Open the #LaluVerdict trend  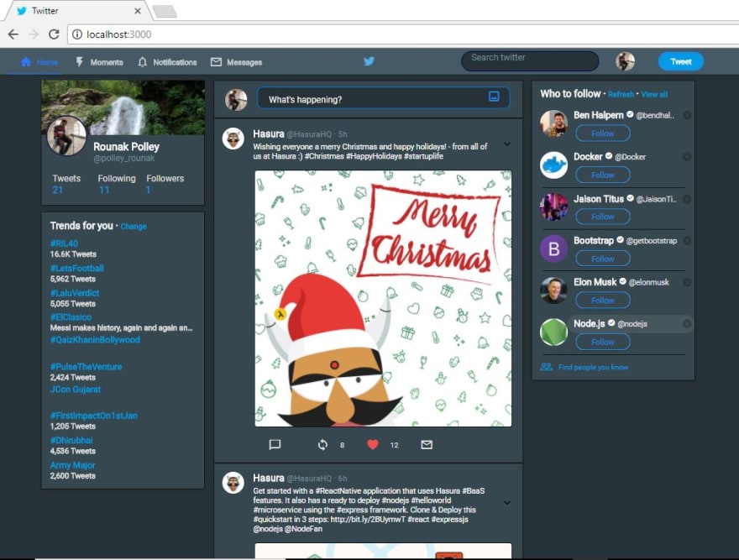coord(75,293)
